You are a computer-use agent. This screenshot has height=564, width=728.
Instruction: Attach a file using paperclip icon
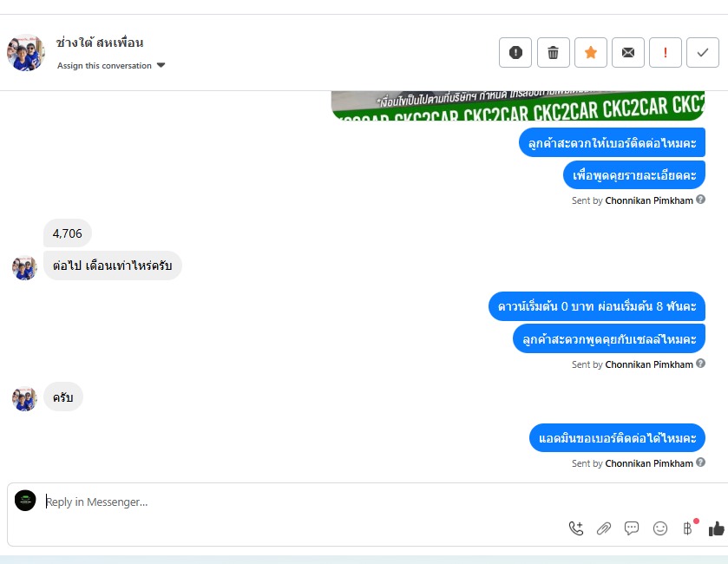tap(604, 528)
